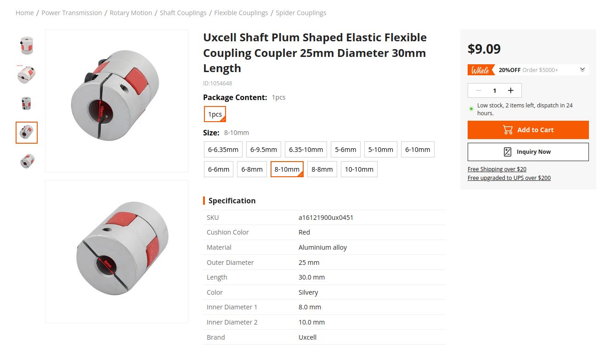Decrease quantity with the minus icon
The height and width of the screenshot is (364, 605).
point(479,90)
